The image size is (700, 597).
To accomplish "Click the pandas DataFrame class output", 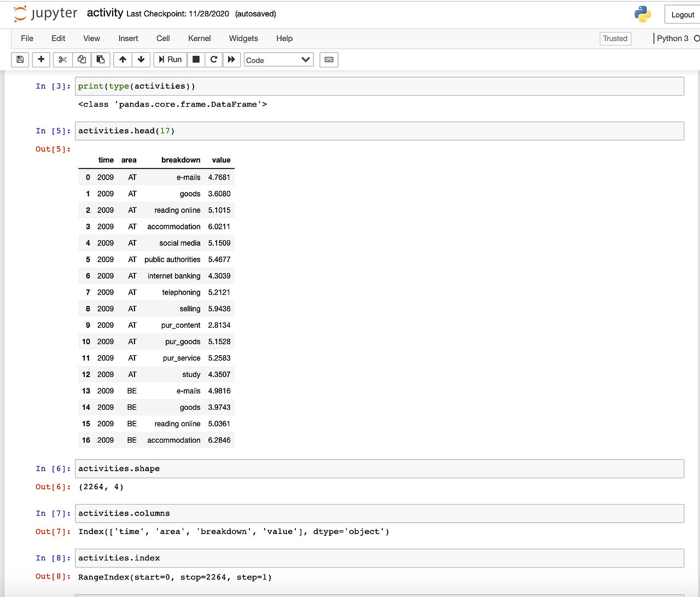I will click(x=173, y=105).
